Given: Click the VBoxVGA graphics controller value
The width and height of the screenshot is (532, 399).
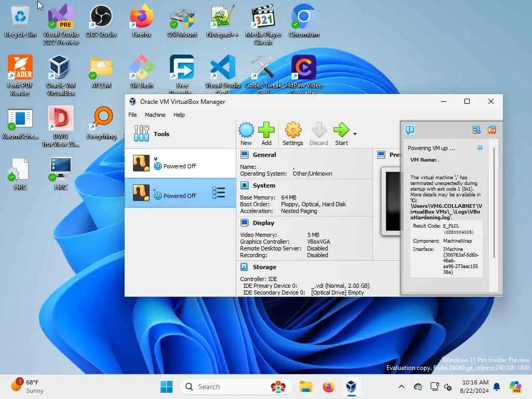Looking at the screenshot, I should coord(318,242).
